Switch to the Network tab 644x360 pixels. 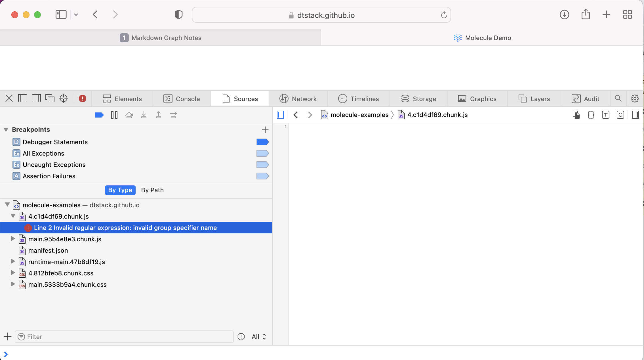coord(299,99)
